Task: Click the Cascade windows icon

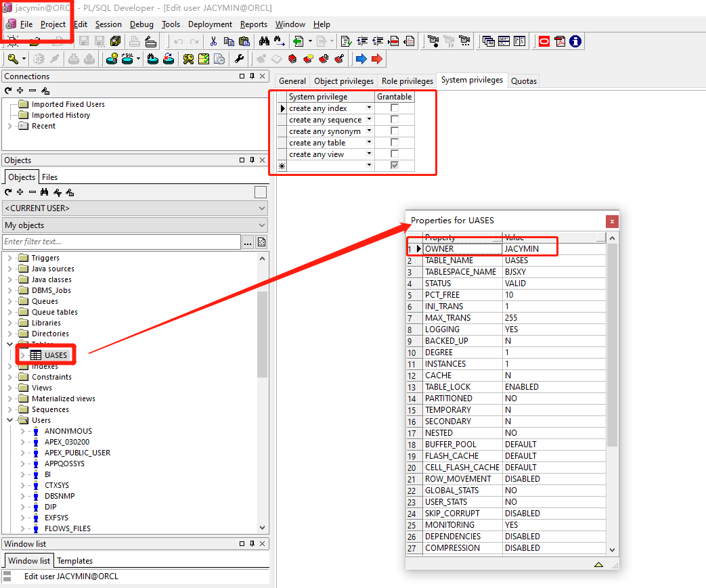Action: click(489, 41)
